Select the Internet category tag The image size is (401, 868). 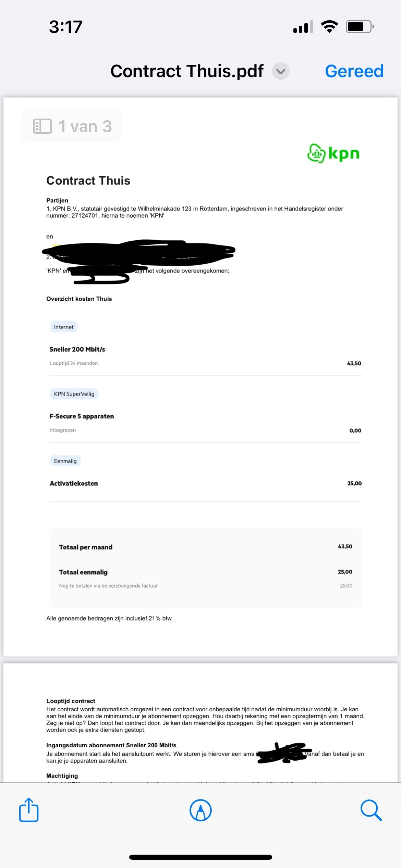click(x=64, y=327)
